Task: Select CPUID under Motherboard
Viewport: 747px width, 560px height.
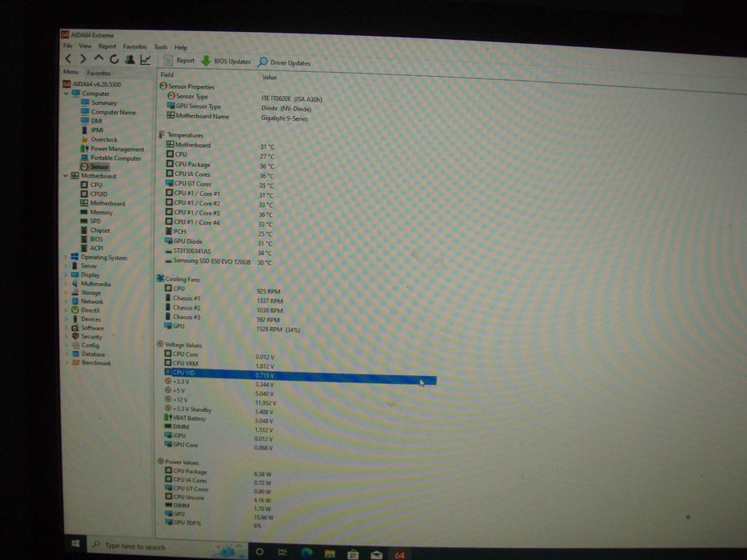Action: [x=94, y=194]
